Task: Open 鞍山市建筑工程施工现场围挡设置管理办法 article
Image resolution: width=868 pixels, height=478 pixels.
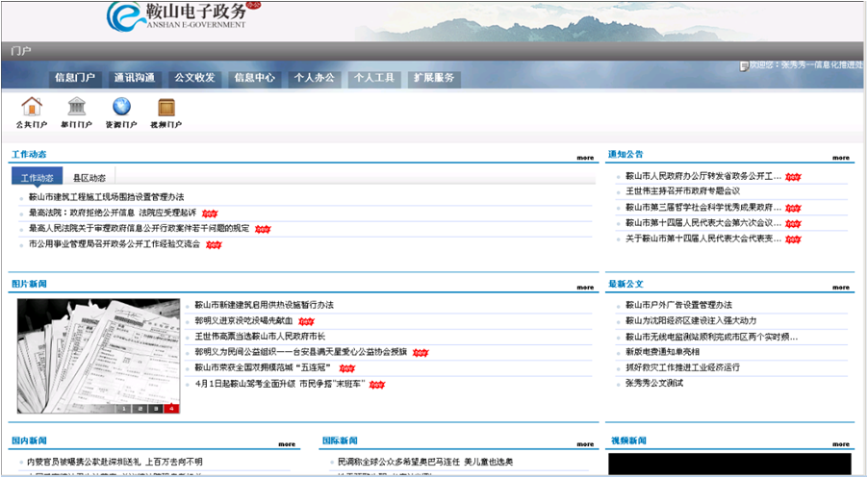Action: tap(106, 197)
